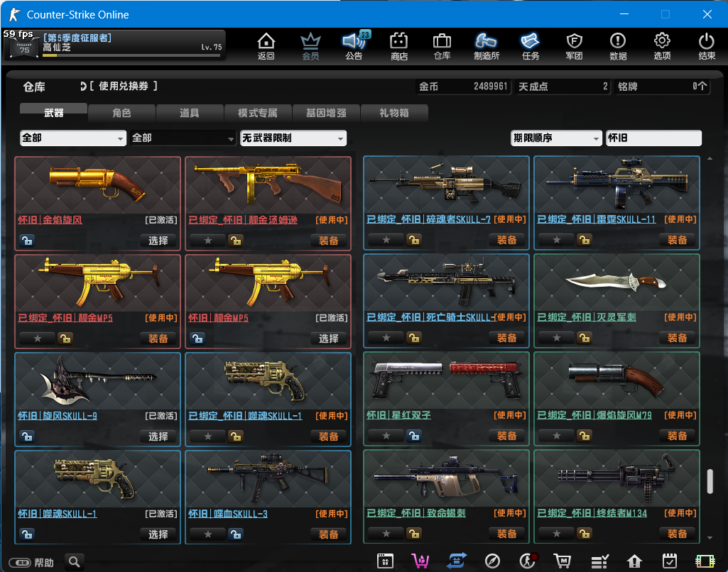
Task: Click 装备 on 已绑定_怀旧|死亡骑士SKULL
Action: (x=507, y=338)
